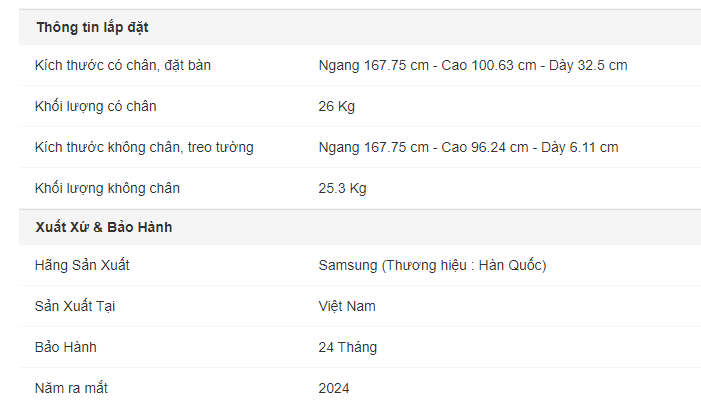This screenshot has width=701, height=416.
Task: Click the 'Việt Nam' origin value
Action: tap(347, 307)
